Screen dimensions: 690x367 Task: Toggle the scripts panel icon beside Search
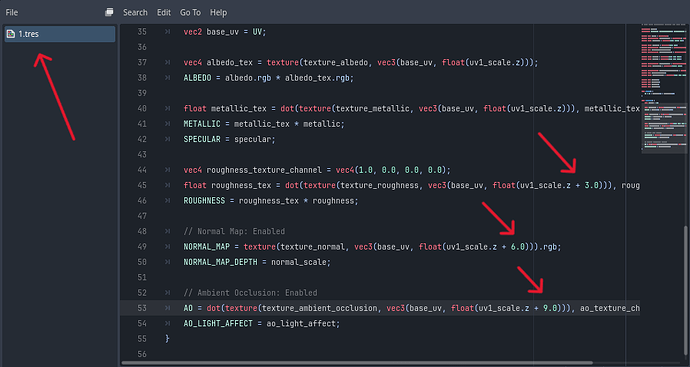109,12
